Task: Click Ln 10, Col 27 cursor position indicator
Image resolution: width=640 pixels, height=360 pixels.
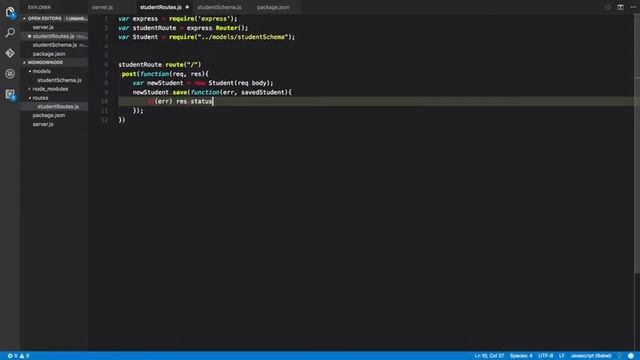Action: pyautogui.click(x=489, y=356)
